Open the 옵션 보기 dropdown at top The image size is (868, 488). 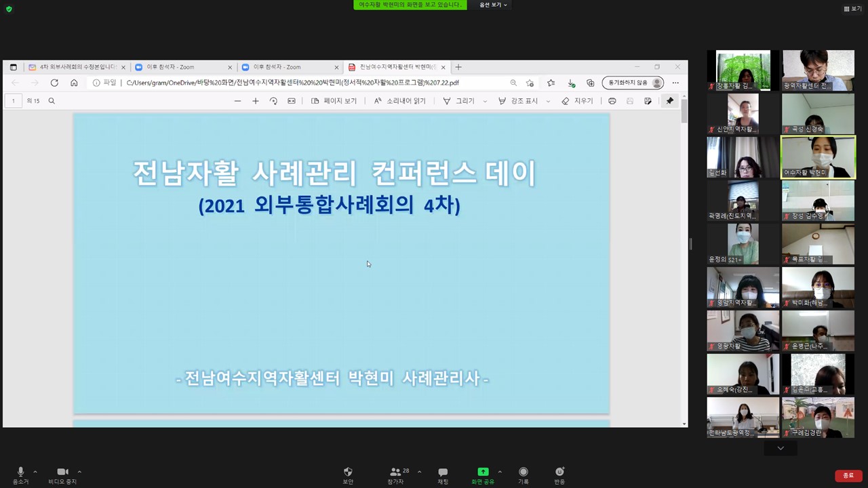tap(493, 5)
